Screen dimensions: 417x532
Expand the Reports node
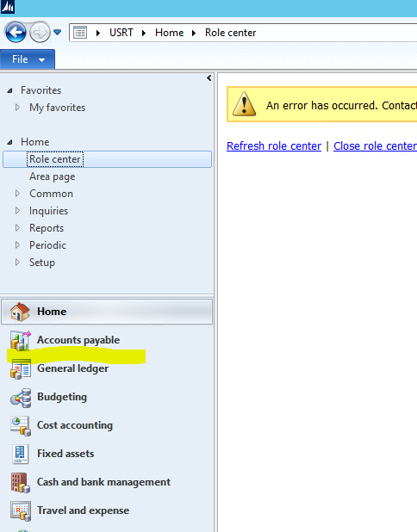(x=17, y=227)
